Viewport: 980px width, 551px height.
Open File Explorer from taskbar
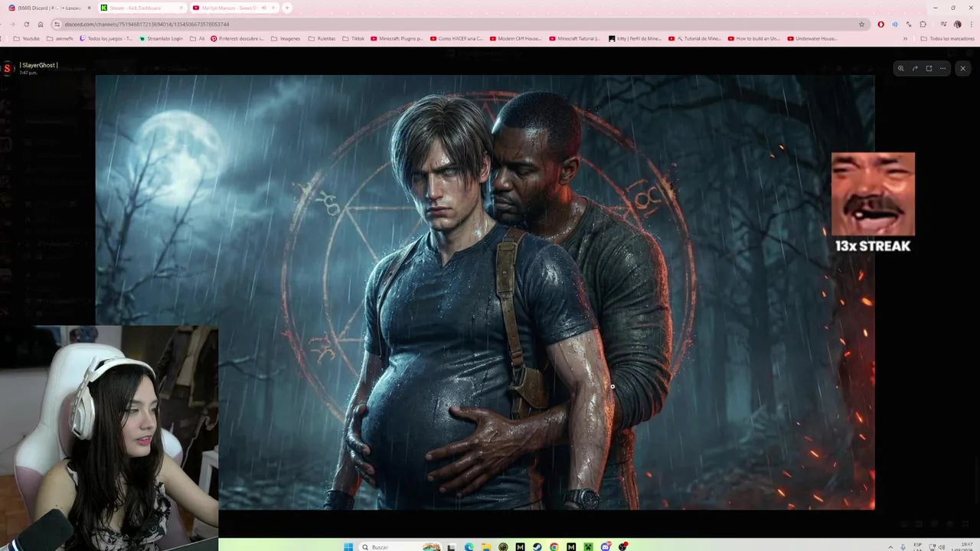click(485, 546)
